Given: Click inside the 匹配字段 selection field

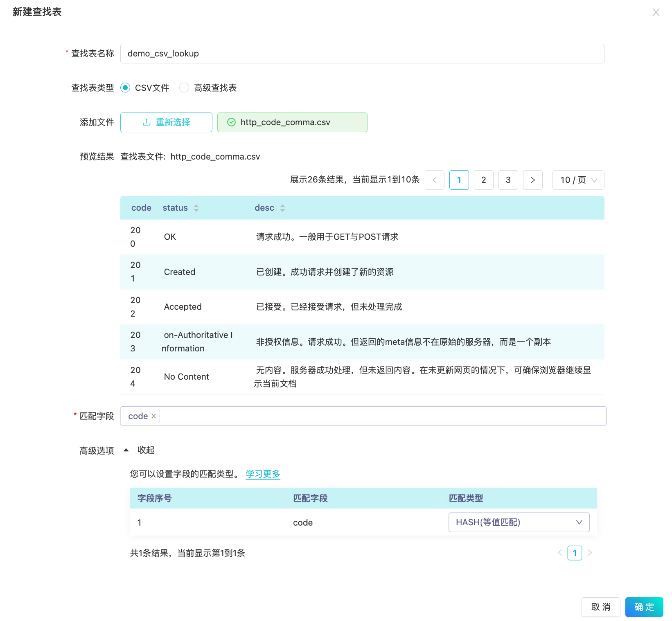Looking at the screenshot, I should [x=363, y=416].
